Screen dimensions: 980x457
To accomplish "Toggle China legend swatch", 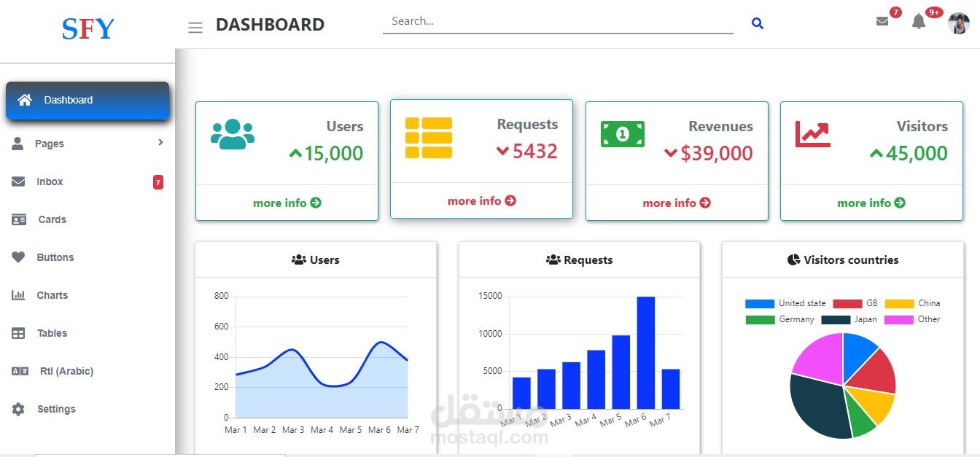I will [x=899, y=303].
